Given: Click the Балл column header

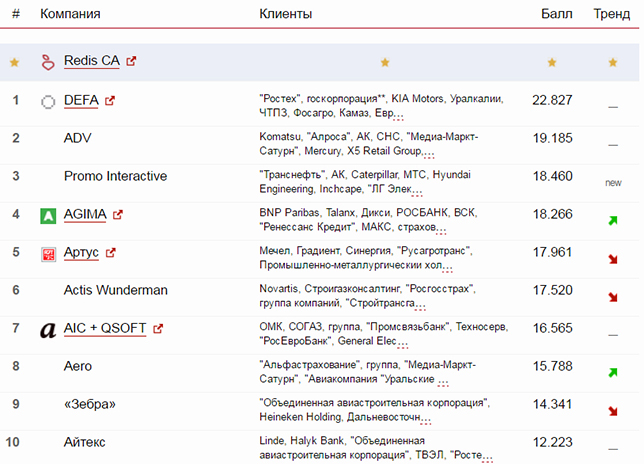Looking at the screenshot, I should (557, 14).
